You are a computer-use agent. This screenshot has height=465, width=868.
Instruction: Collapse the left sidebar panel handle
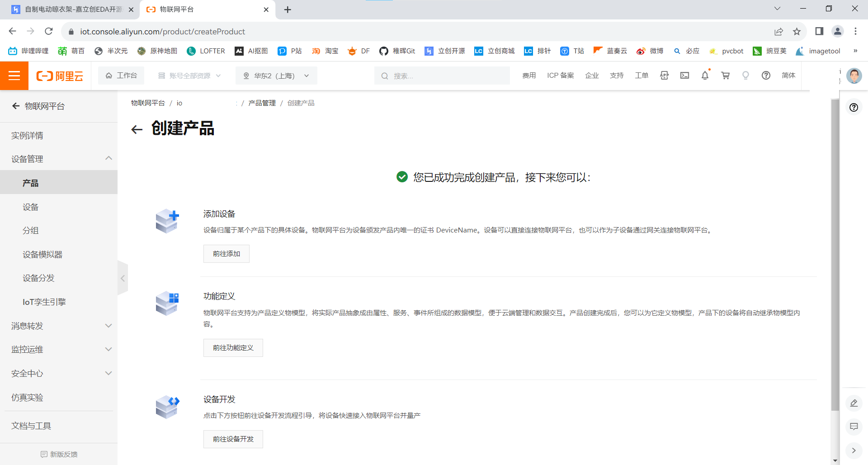(123, 278)
